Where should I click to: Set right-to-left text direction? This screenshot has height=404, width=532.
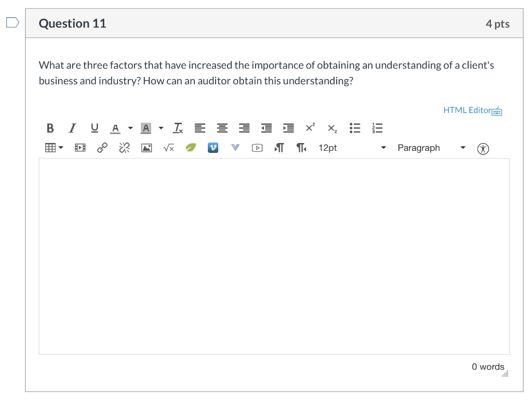coord(301,148)
